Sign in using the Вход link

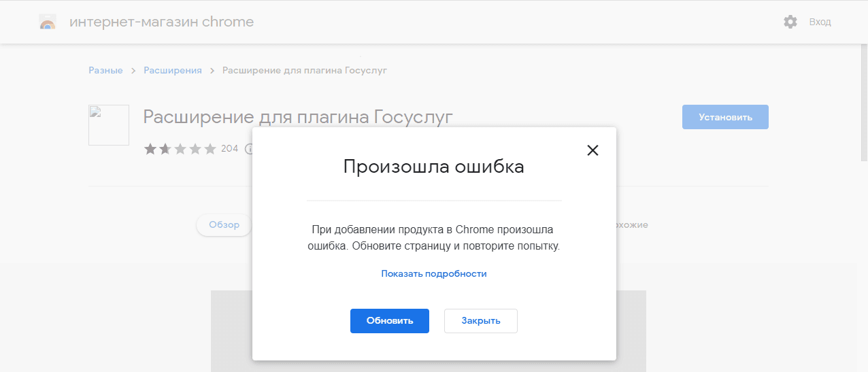click(820, 22)
